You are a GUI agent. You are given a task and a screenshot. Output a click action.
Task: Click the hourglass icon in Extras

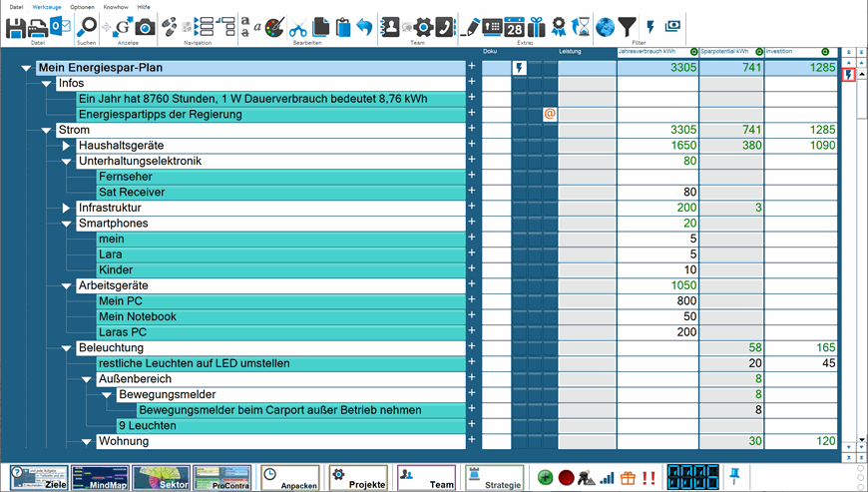click(x=582, y=27)
